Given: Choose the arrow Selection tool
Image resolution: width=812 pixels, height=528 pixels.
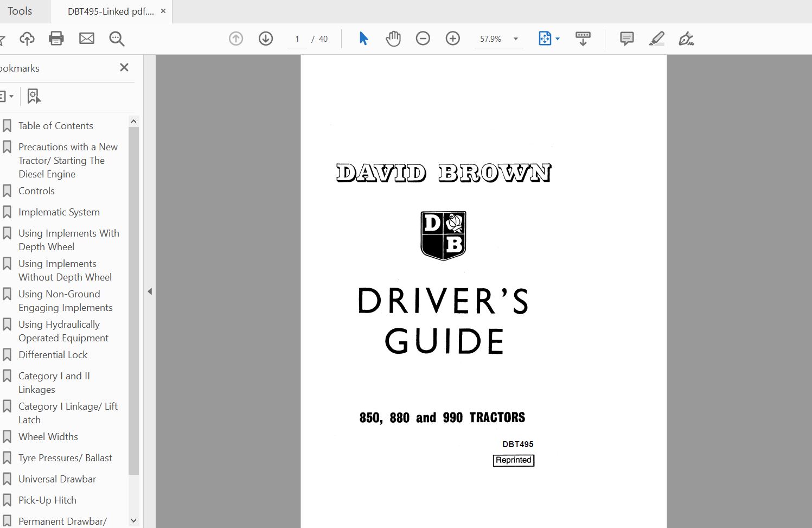Looking at the screenshot, I should 363,39.
